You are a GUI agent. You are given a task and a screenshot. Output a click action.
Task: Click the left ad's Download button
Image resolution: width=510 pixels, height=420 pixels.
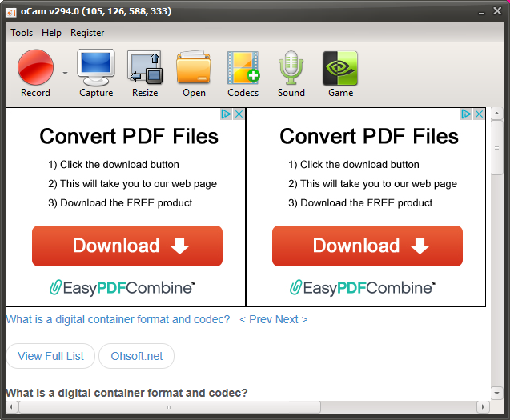pyautogui.click(x=127, y=246)
